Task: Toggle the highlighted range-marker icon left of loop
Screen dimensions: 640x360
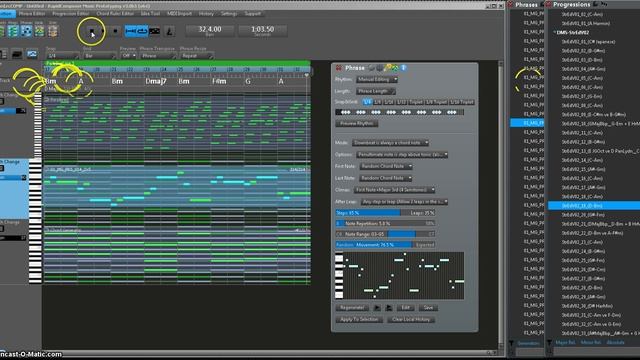Action: (x=131, y=31)
